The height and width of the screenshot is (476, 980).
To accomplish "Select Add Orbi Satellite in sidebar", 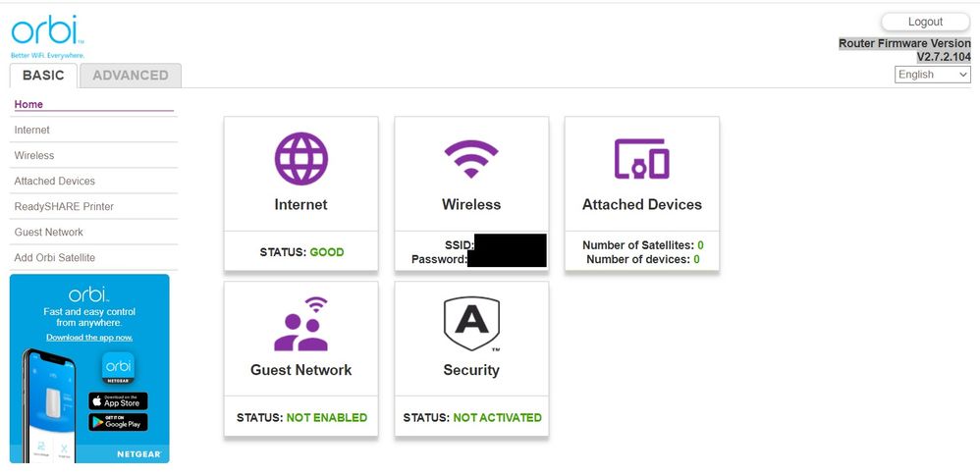I will tap(55, 257).
